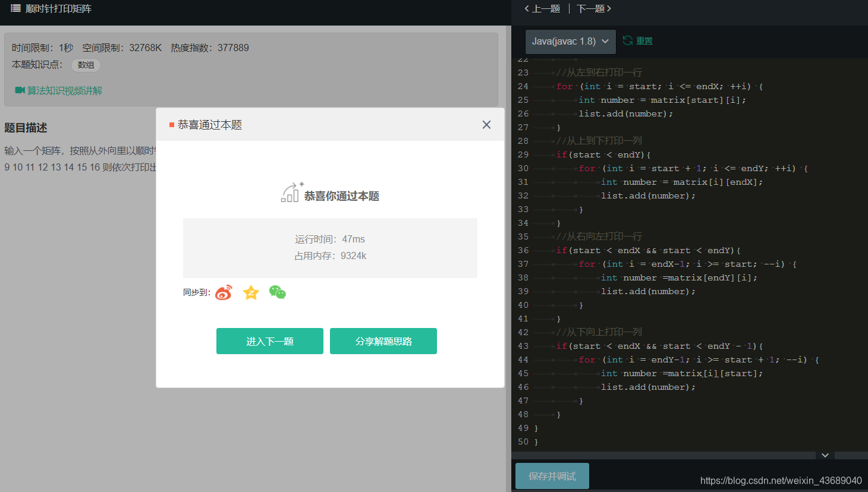Click the 题目描述 heading
Viewport: 868px width, 492px height.
(26, 128)
